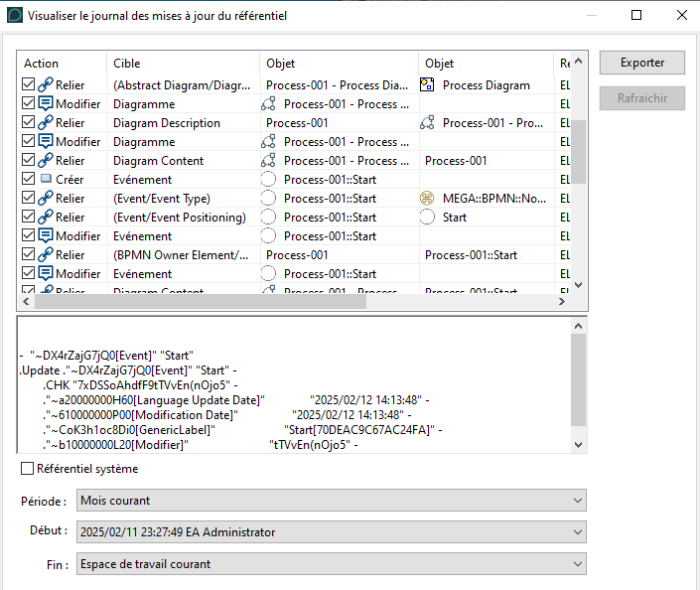Click the application icon in the title bar
This screenshot has width=700, height=590.
click(x=14, y=15)
